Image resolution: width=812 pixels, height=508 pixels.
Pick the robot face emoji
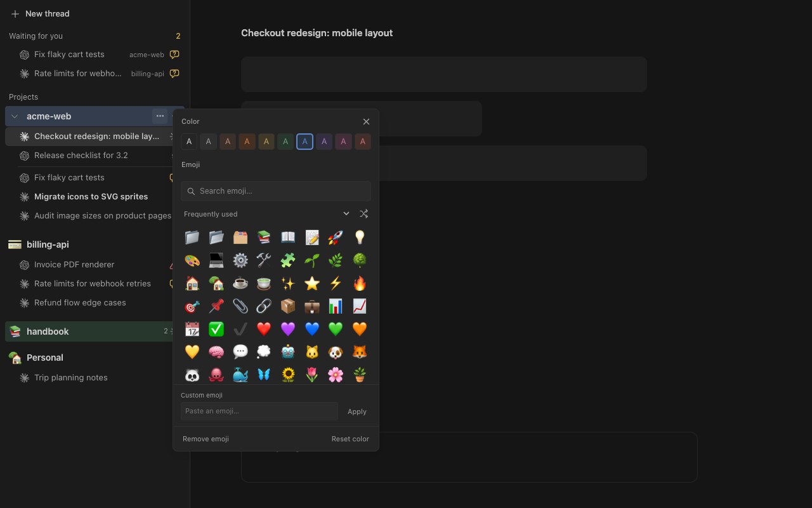coord(288,352)
